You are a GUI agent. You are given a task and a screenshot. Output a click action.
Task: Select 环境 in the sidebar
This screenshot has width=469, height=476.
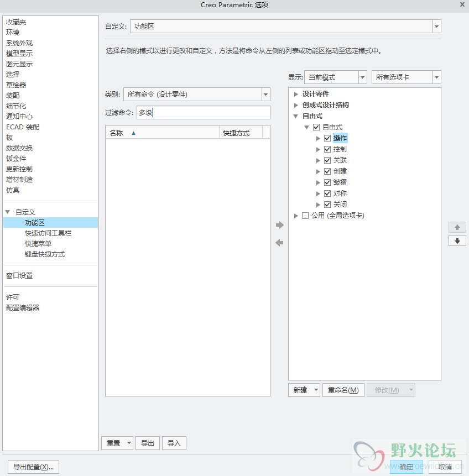click(13, 33)
